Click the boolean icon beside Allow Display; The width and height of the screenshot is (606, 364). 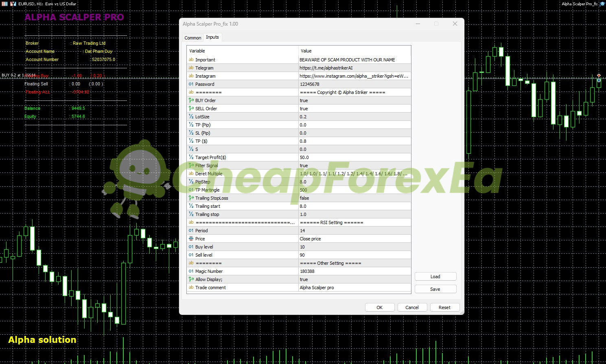click(x=191, y=279)
